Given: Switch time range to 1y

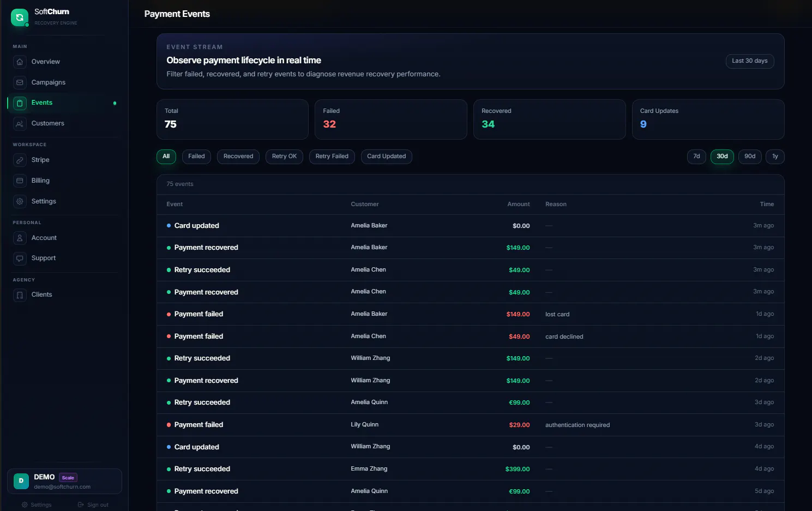Looking at the screenshot, I should (x=775, y=157).
